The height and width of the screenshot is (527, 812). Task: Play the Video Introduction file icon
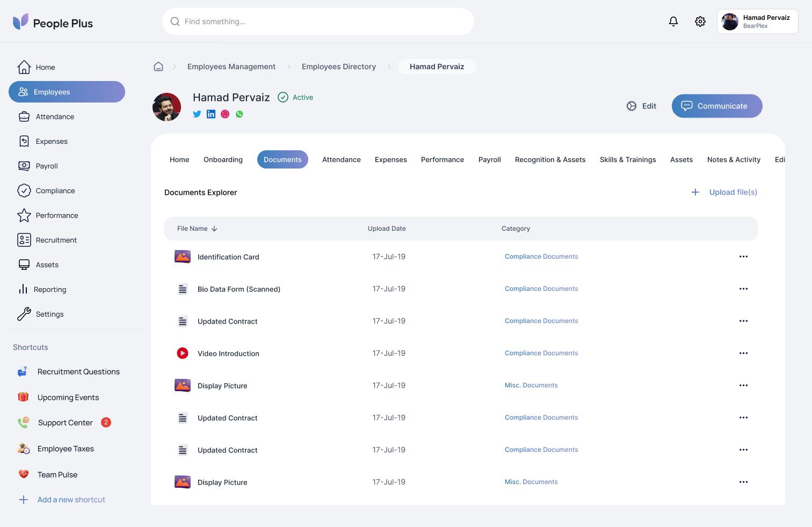click(183, 353)
